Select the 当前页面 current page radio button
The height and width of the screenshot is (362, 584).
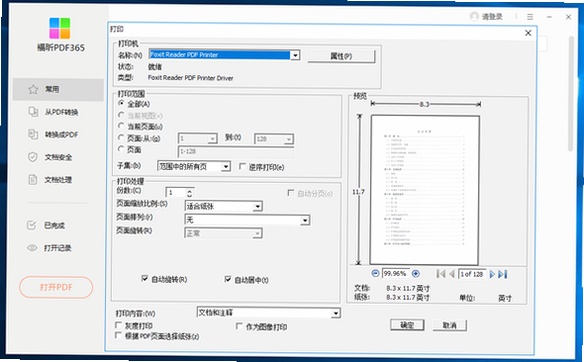click(121, 126)
